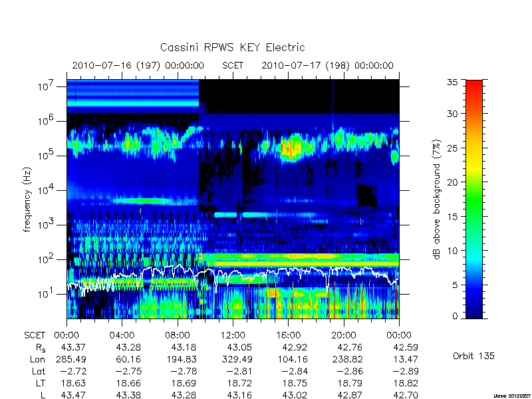Click the Lon value 13.47
This screenshot has height=399, width=532.
pos(406,359)
